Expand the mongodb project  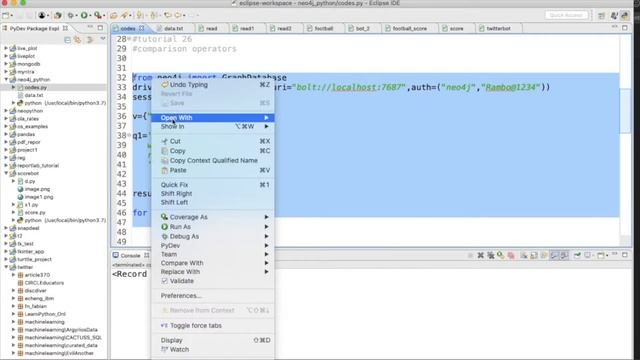click(x=6, y=64)
